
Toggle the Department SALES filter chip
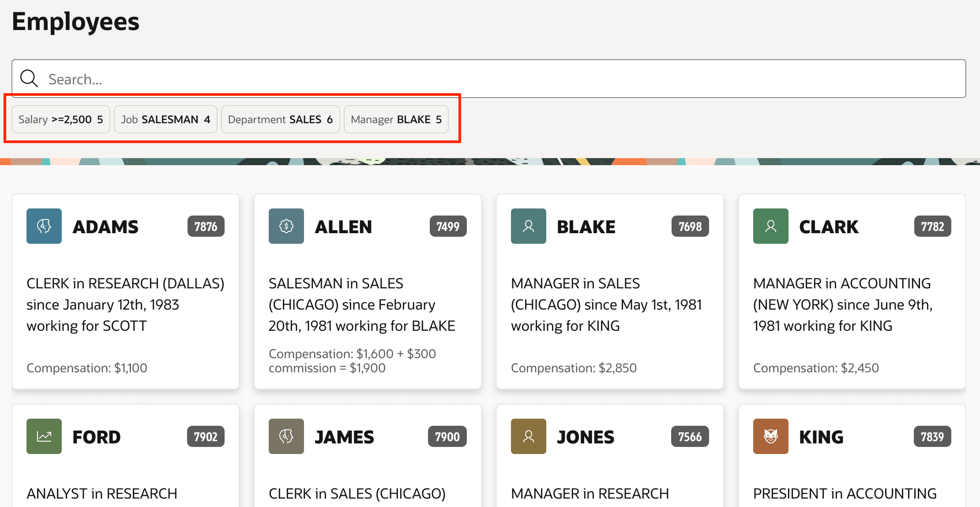280,119
